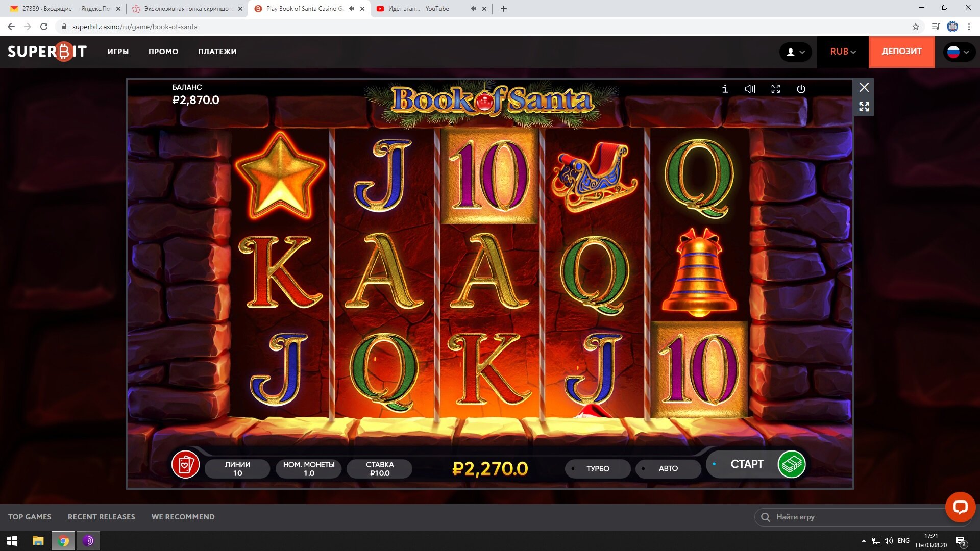Click the ДЕПОЗИТ button
980x551 pixels.
pyautogui.click(x=901, y=52)
